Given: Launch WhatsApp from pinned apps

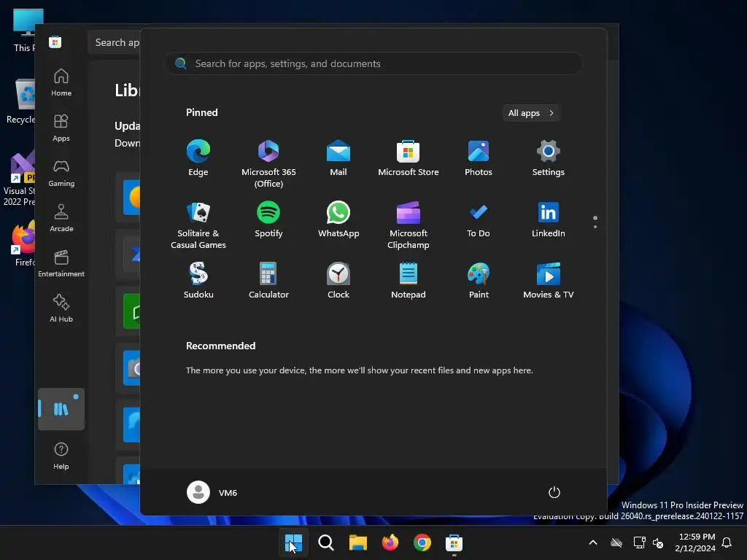Looking at the screenshot, I should (338, 219).
